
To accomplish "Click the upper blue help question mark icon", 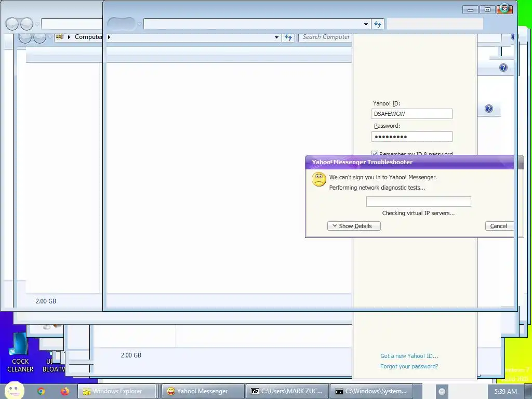I will coord(503,68).
